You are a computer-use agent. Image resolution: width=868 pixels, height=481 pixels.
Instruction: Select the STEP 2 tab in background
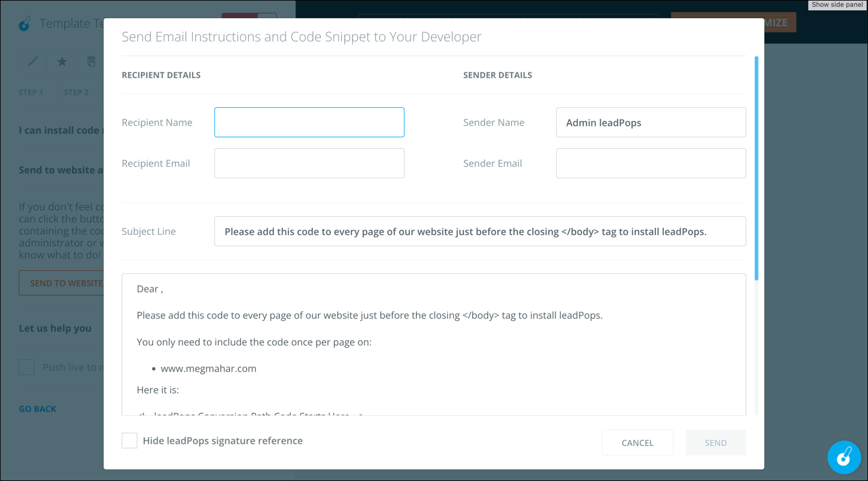[76, 92]
